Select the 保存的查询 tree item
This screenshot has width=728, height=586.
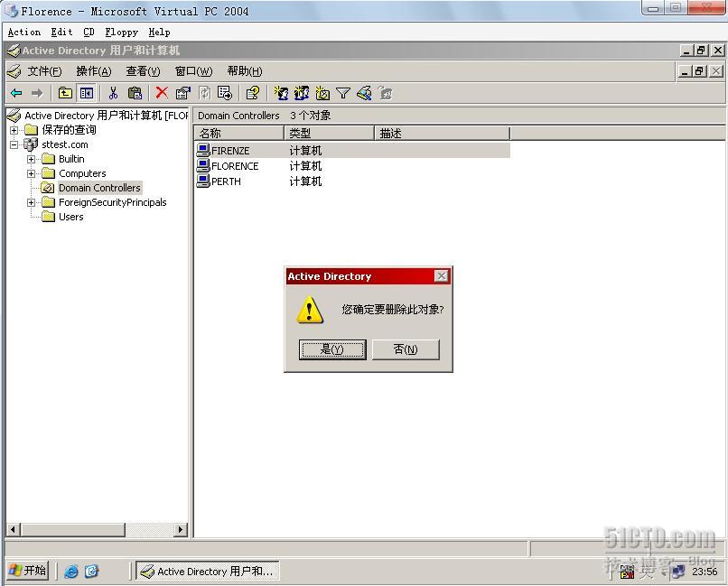pos(69,130)
